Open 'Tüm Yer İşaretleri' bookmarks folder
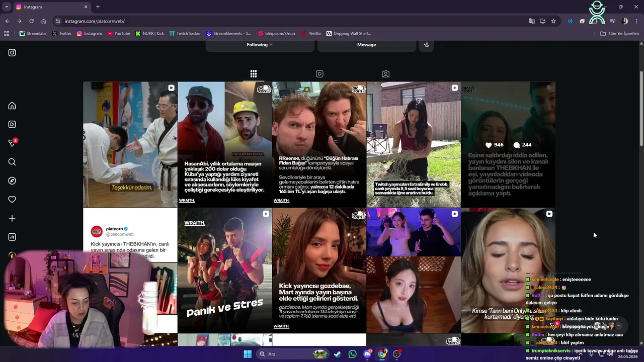Viewport: 644px width, 362px height. click(619, 34)
